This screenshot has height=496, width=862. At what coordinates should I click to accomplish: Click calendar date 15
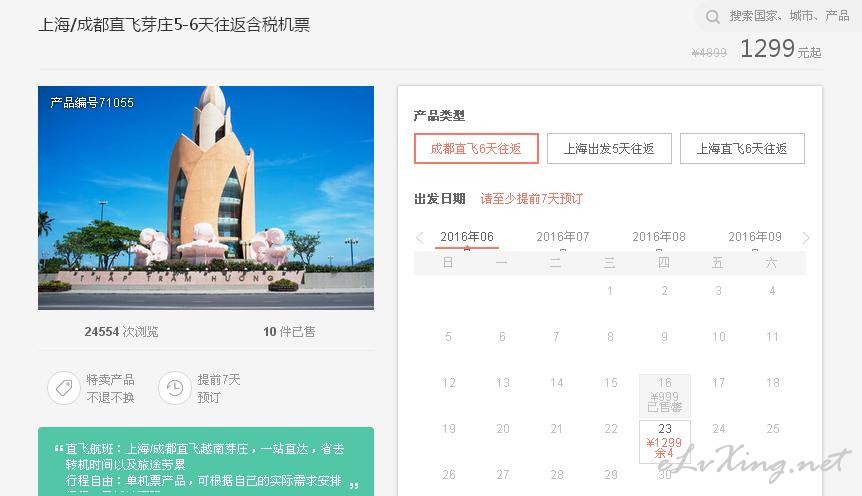(x=611, y=382)
